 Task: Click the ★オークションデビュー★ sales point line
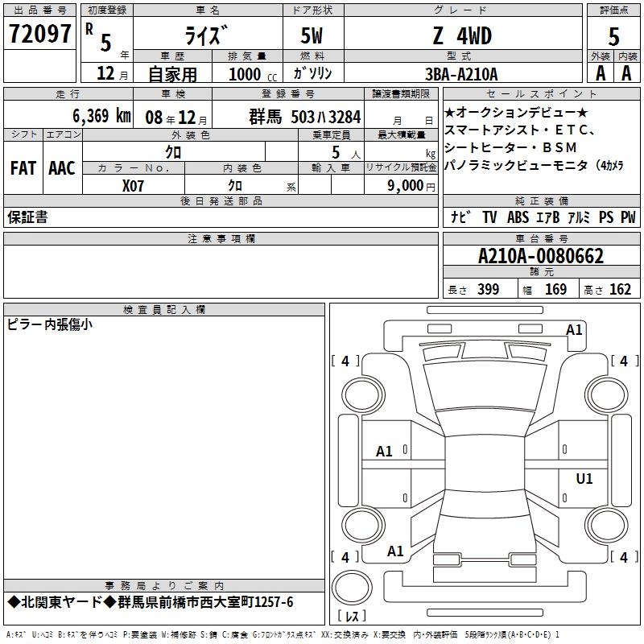[516, 112]
